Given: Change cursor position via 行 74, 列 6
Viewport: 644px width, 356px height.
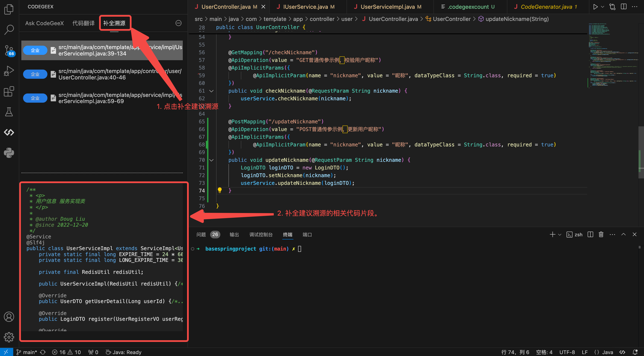Looking at the screenshot, I should (515, 352).
